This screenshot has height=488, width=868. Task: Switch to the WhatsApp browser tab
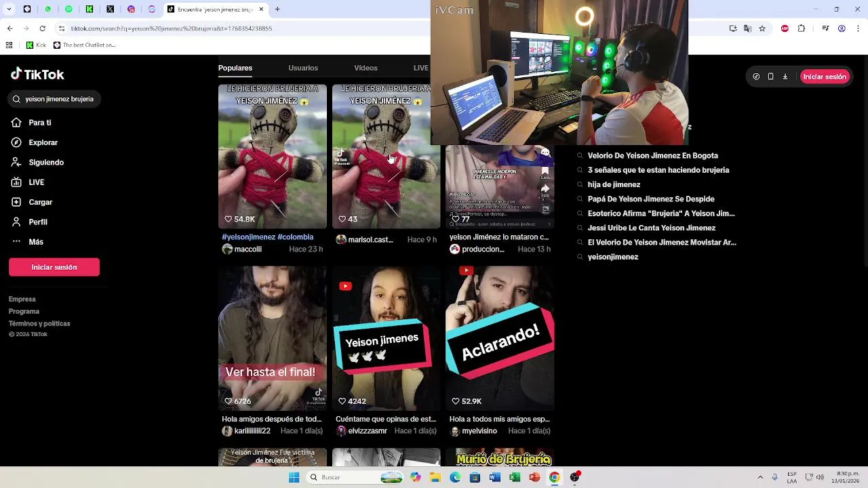[48, 9]
